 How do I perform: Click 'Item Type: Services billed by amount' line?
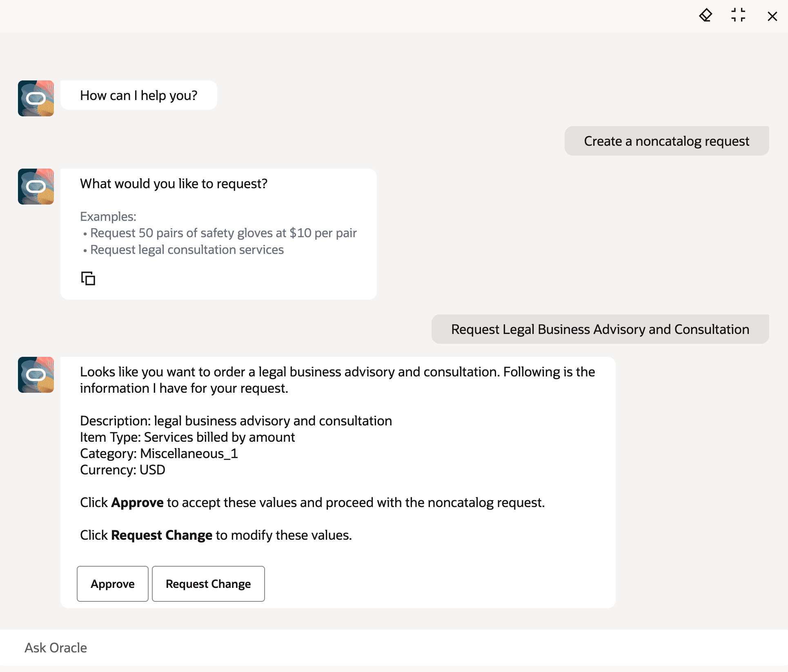(x=187, y=437)
